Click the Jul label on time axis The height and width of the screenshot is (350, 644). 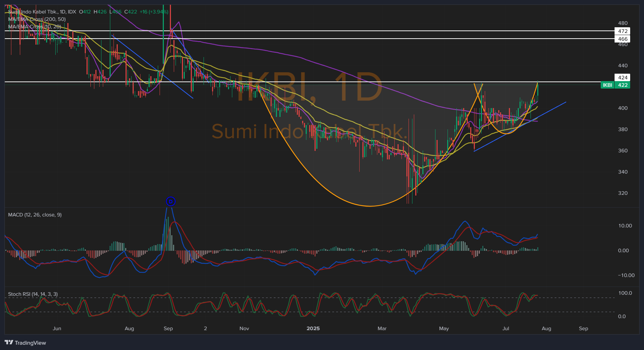click(x=506, y=328)
